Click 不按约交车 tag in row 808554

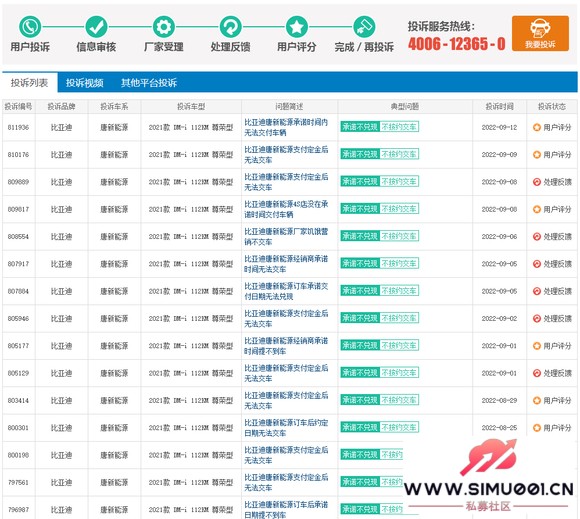click(x=399, y=236)
